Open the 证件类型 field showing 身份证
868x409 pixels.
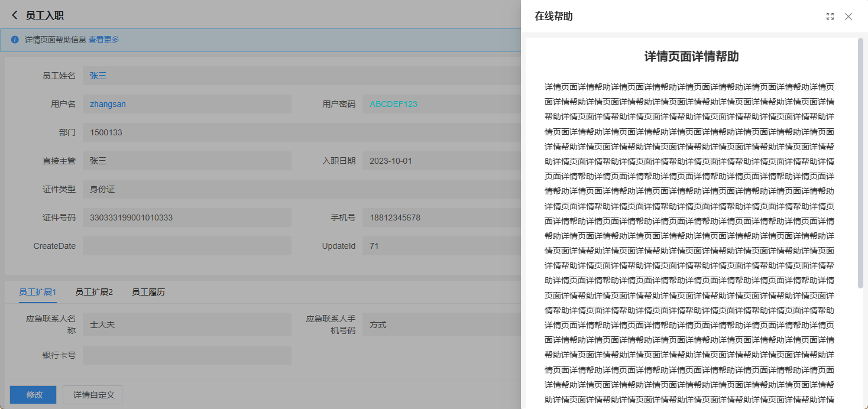point(296,189)
